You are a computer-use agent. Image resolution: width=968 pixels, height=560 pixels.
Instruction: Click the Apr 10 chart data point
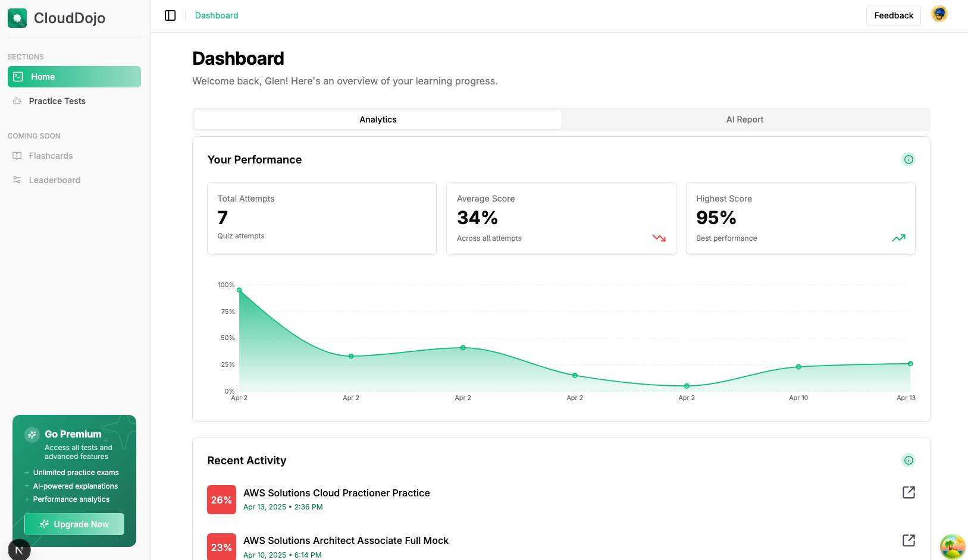[x=798, y=367]
